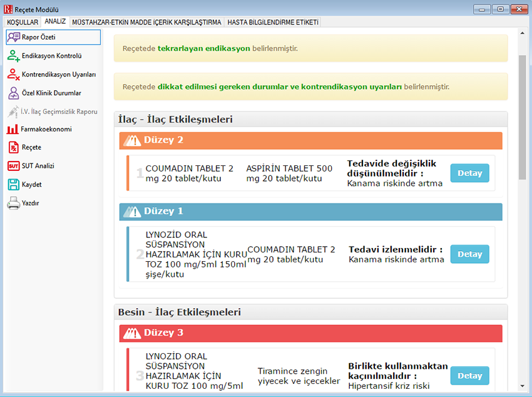
Task: Click the Rapor Özeti sidebar icon
Action: (x=13, y=38)
